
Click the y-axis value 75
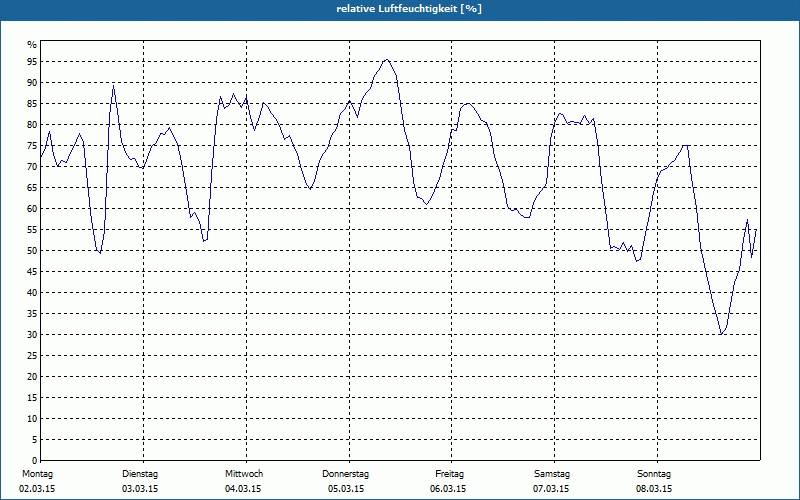(32, 145)
